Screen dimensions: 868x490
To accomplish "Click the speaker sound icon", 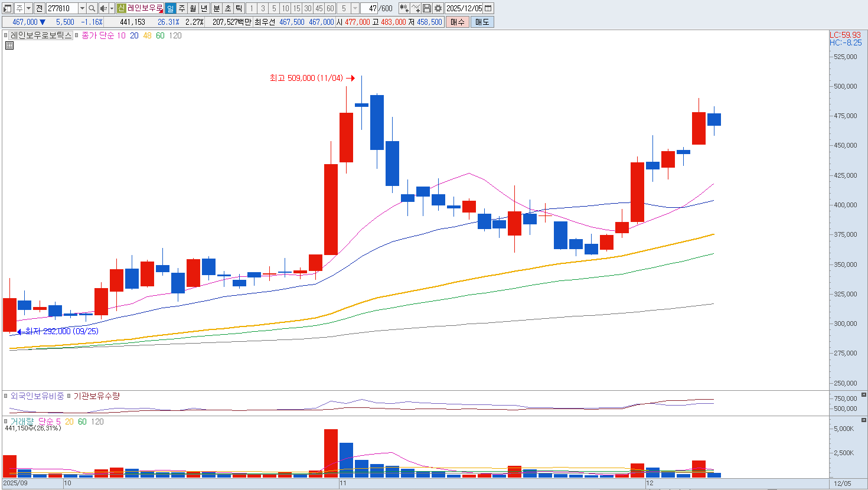I will (x=103, y=8).
